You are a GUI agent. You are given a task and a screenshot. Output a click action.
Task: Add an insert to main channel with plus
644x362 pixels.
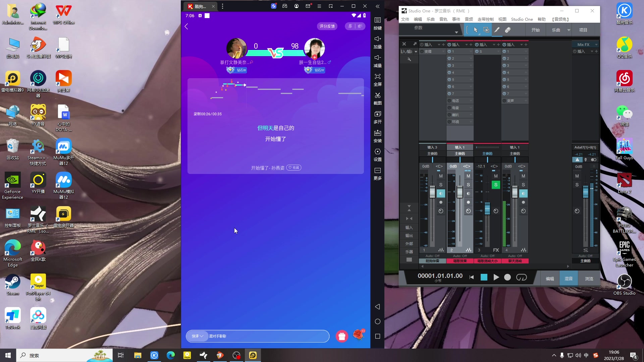point(596,51)
